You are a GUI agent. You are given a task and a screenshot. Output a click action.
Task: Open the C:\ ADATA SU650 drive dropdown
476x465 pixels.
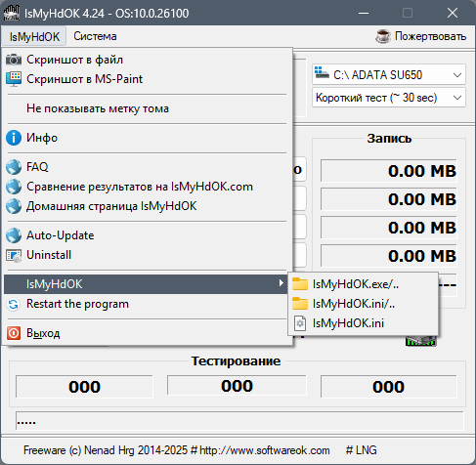tap(389, 74)
